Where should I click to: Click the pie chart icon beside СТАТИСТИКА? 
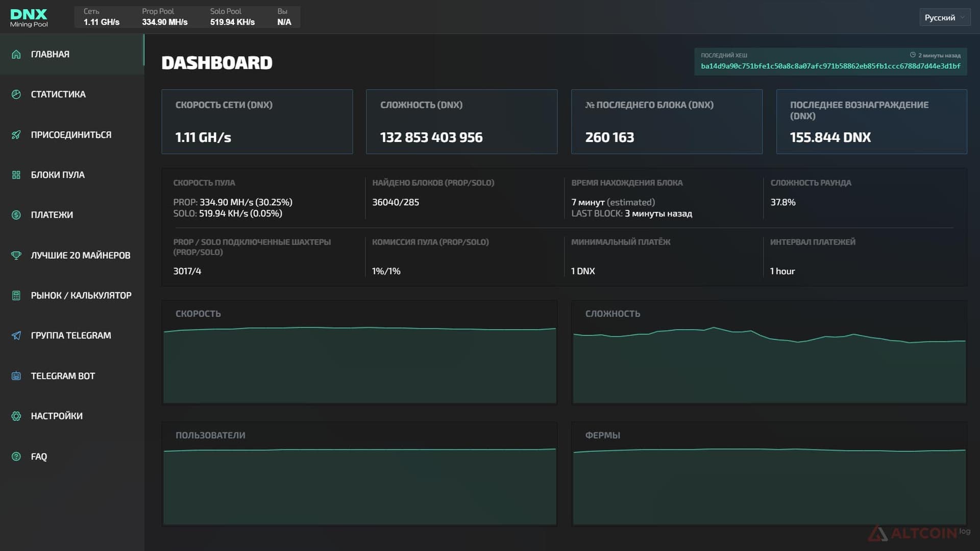[x=16, y=94]
